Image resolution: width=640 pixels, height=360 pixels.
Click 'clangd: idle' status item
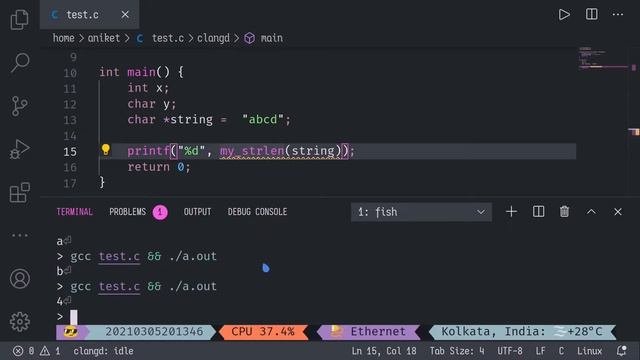point(103,351)
